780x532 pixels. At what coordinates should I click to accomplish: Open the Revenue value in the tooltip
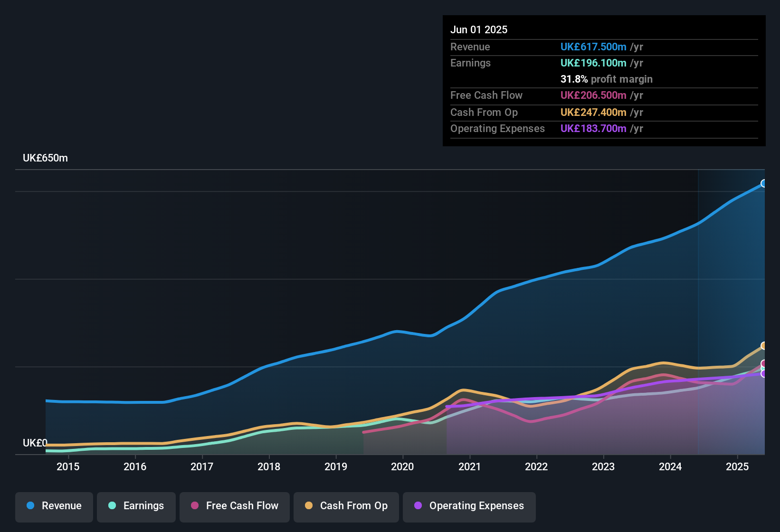coord(593,47)
